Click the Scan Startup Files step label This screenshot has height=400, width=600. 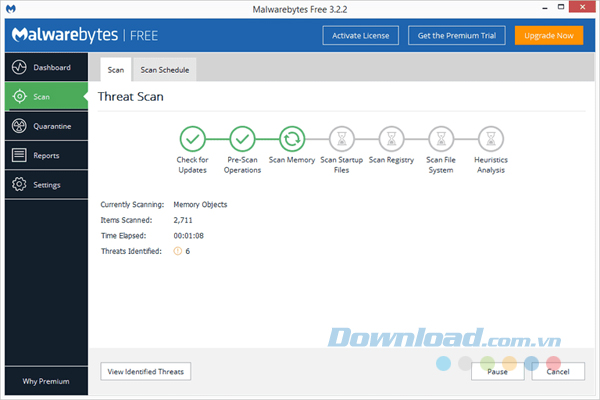tap(342, 165)
